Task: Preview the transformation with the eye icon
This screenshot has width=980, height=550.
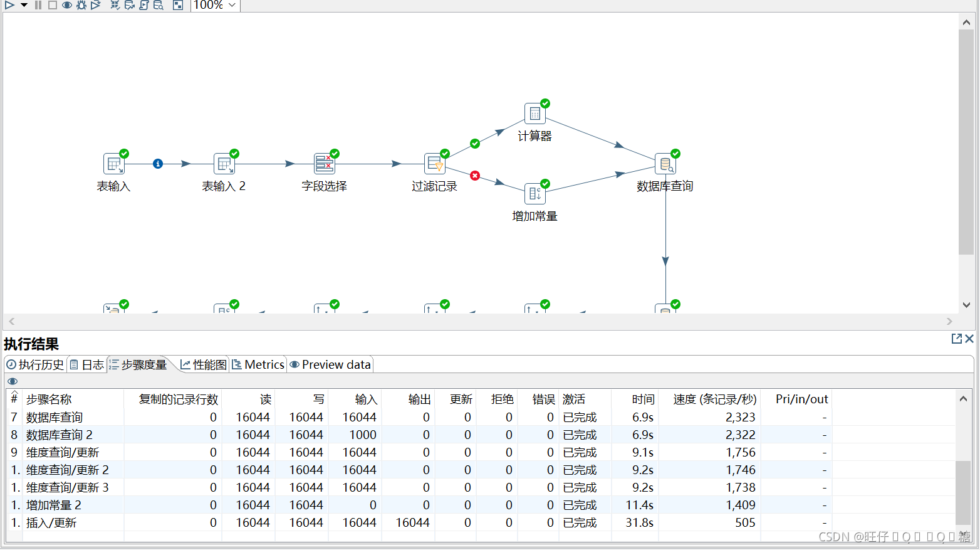Action: [66, 5]
